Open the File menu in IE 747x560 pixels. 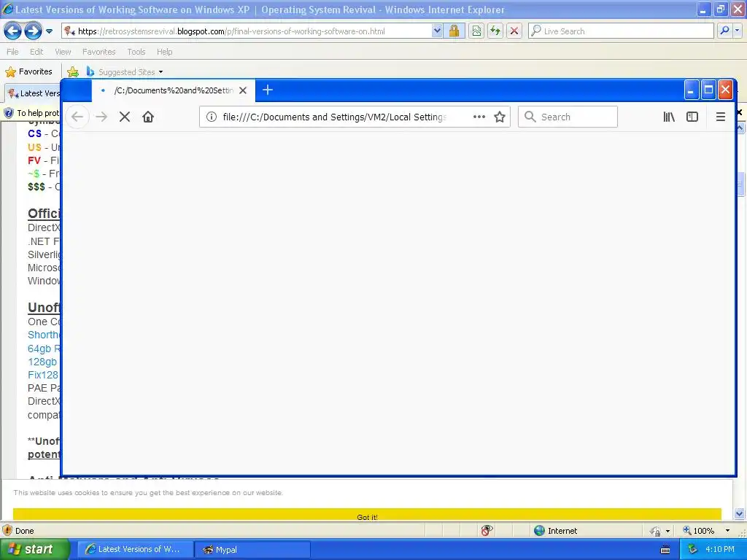coord(13,52)
